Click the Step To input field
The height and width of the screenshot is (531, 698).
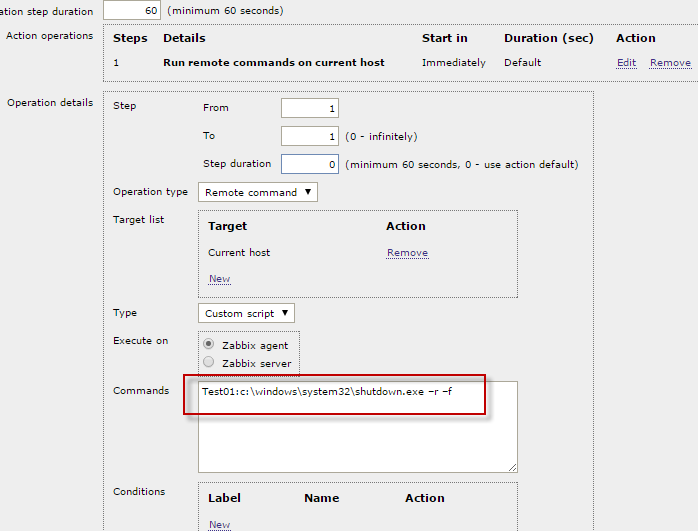coord(309,136)
